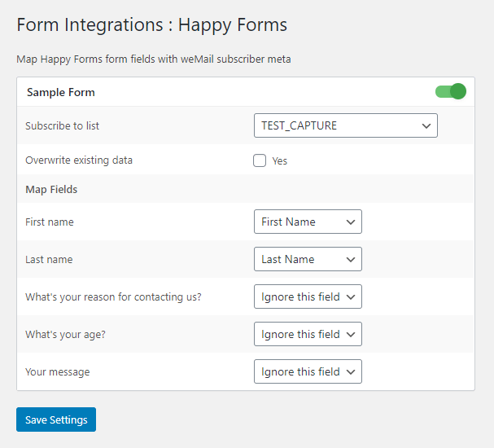
Task: Click the Map Fields heading
Action: pyautogui.click(x=51, y=190)
